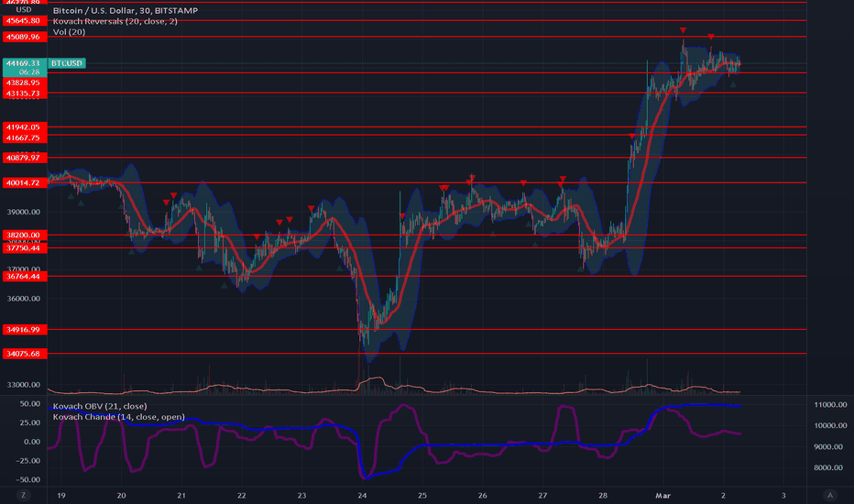Click the Z timezone button at bottom-left

pyautogui.click(x=23, y=495)
